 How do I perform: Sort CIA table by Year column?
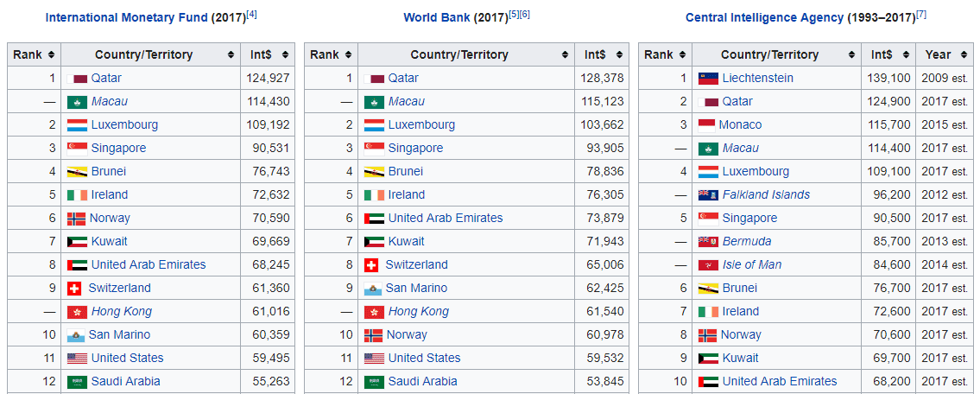(945, 54)
